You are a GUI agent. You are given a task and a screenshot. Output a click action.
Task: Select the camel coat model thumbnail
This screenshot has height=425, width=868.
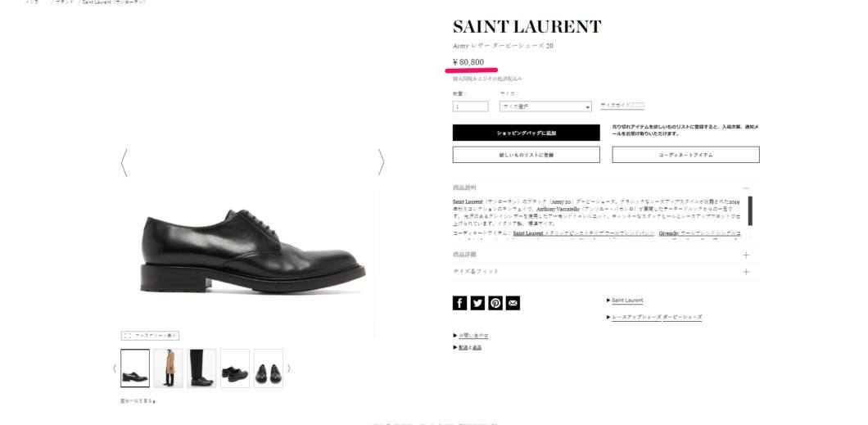click(x=169, y=368)
